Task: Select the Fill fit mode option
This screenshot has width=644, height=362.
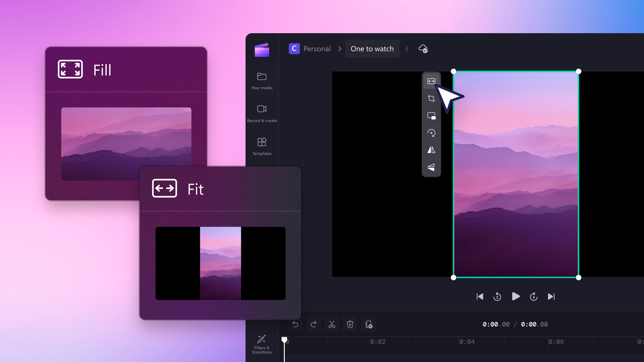Action: (x=431, y=81)
